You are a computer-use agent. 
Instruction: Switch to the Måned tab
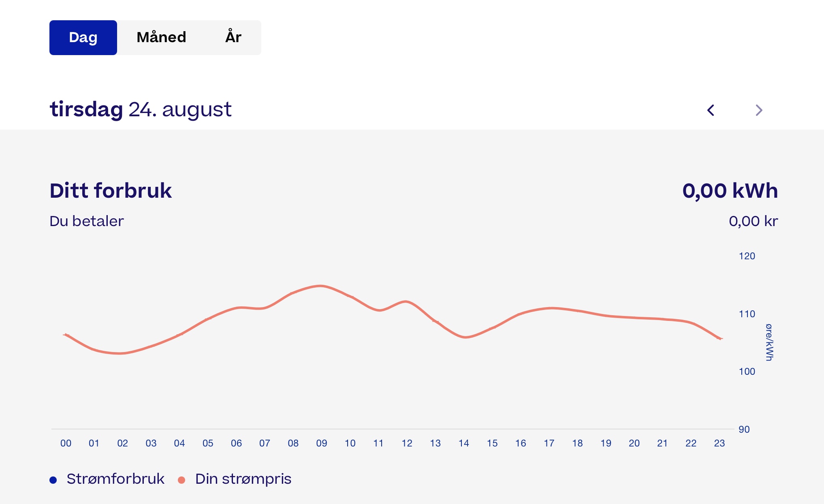(161, 37)
